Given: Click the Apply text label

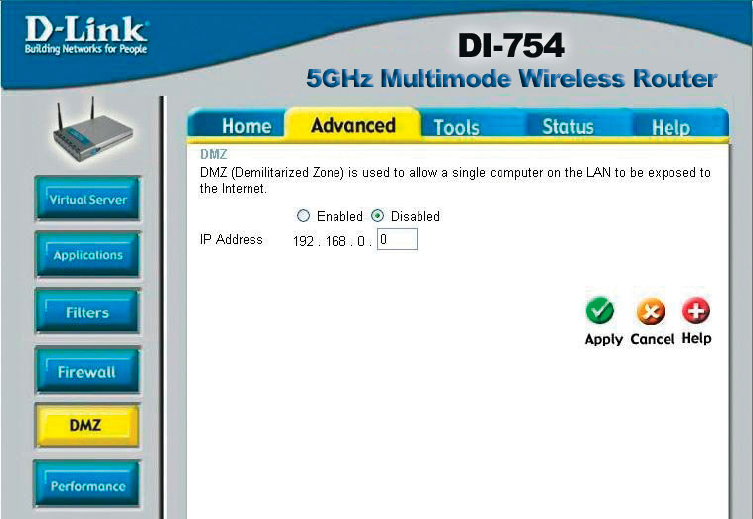Looking at the screenshot, I should point(604,339).
